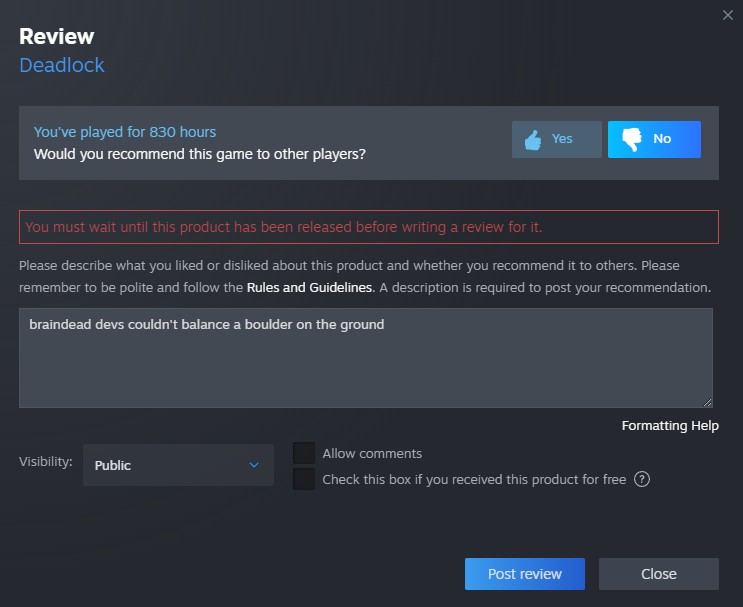Click the 'You've played for 830 hours' text
This screenshot has width=743, height=607.
coord(125,132)
